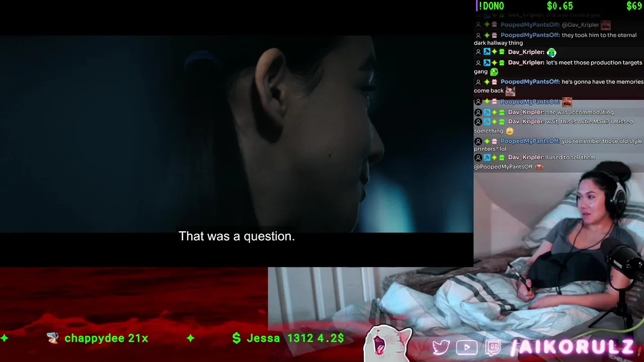Image resolution: width=644 pixels, height=362 pixels.
Task: Click the '!DONO' command label
Action: click(492, 6)
